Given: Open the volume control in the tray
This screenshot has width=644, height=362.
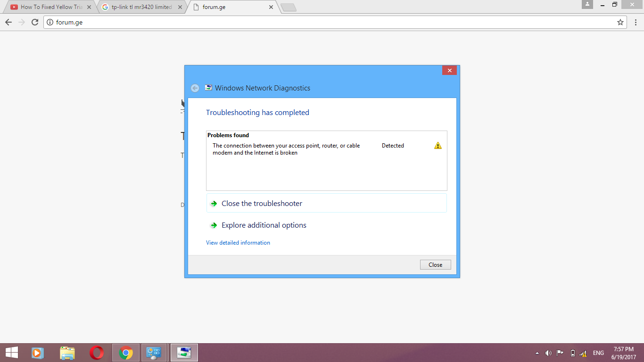Looking at the screenshot, I should 548,353.
